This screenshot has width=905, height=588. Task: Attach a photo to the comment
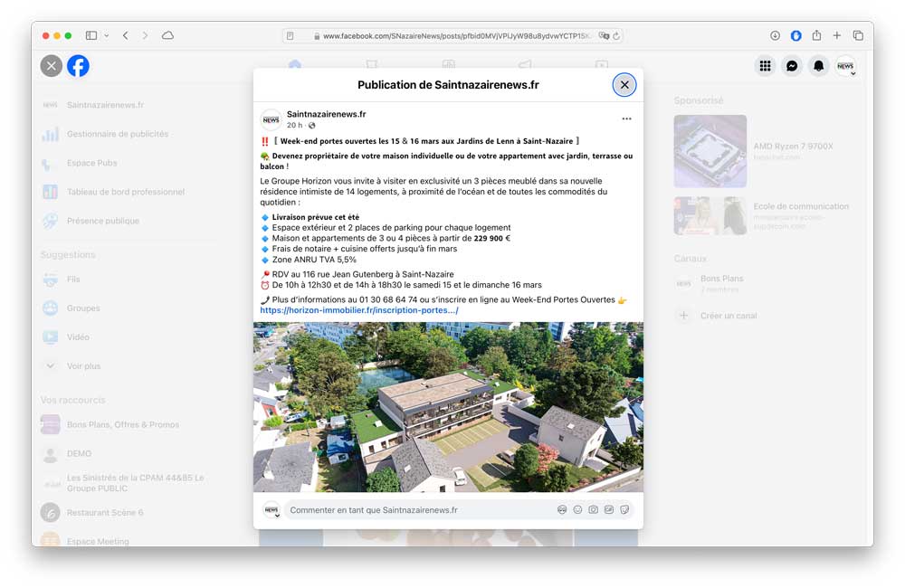tap(593, 510)
